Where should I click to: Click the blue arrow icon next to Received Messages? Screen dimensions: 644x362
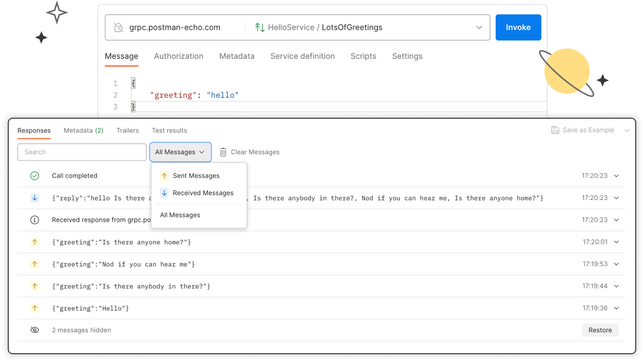tap(165, 193)
